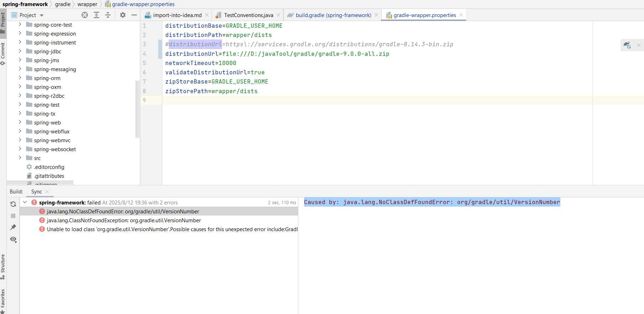The height and width of the screenshot is (314, 644).
Task: Click the Project tree horizontal scrollbar
Action: click(40, 182)
